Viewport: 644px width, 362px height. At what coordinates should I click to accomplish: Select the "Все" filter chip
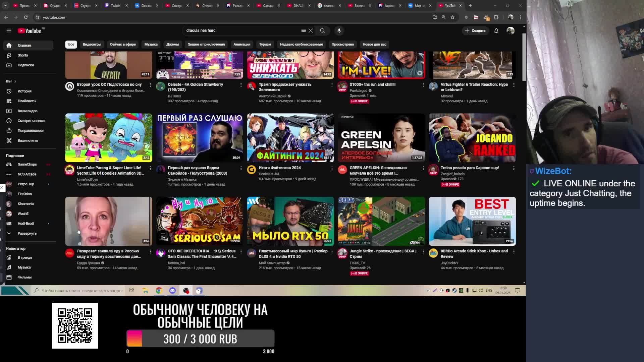point(71,44)
